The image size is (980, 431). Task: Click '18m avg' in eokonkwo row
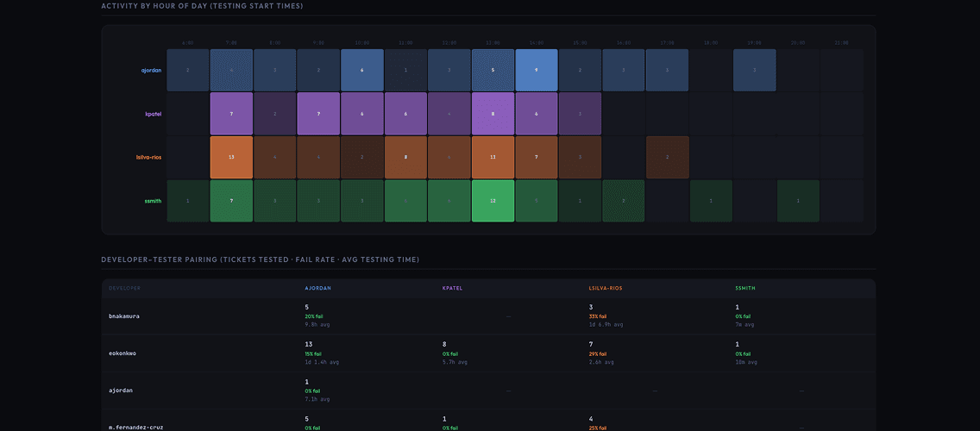click(746, 362)
